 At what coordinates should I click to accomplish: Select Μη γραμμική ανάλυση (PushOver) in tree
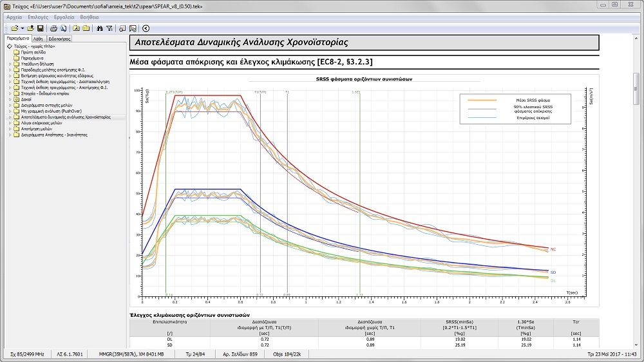tap(50, 111)
